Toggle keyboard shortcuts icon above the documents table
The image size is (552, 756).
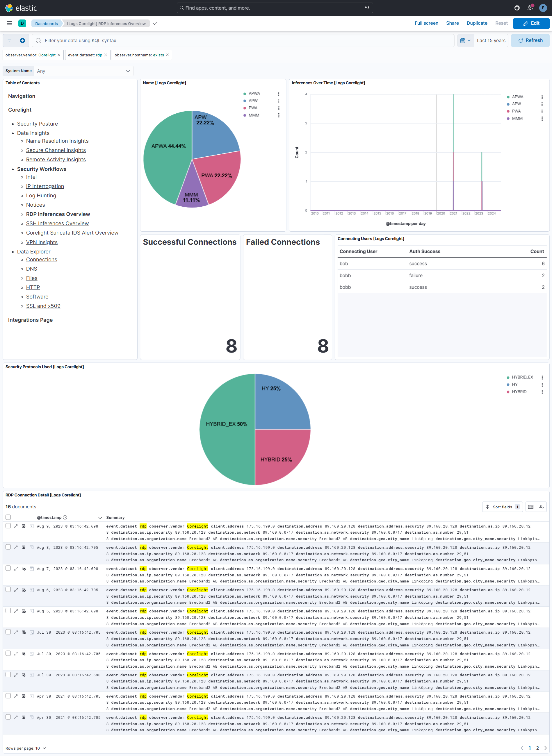pos(530,507)
